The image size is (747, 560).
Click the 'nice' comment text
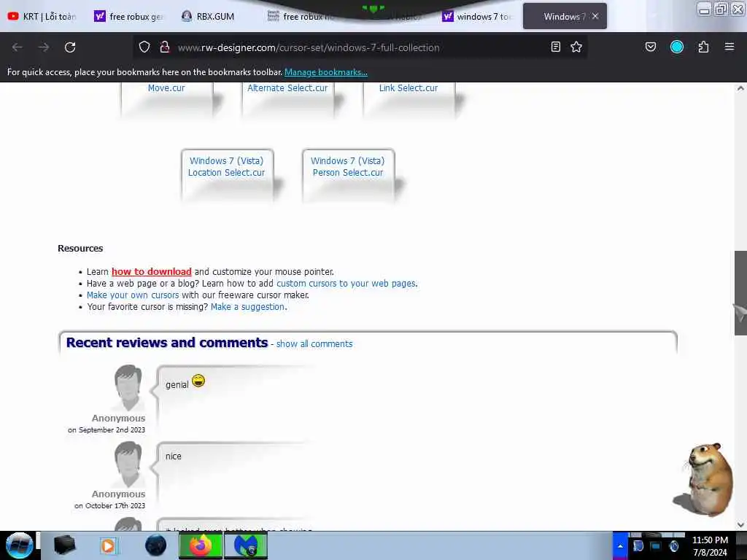tap(174, 456)
